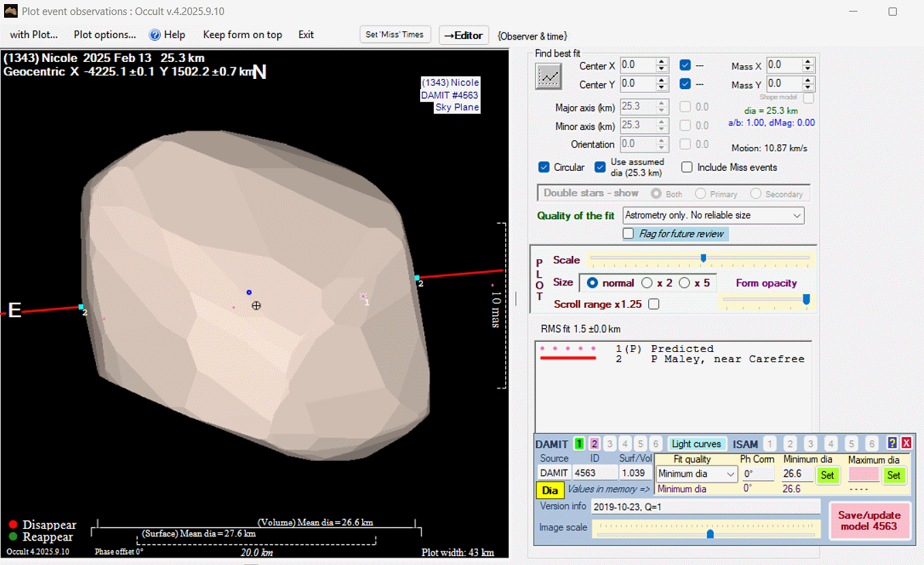Click the Find best fit graph icon
The height and width of the screenshot is (565, 924).
point(548,76)
